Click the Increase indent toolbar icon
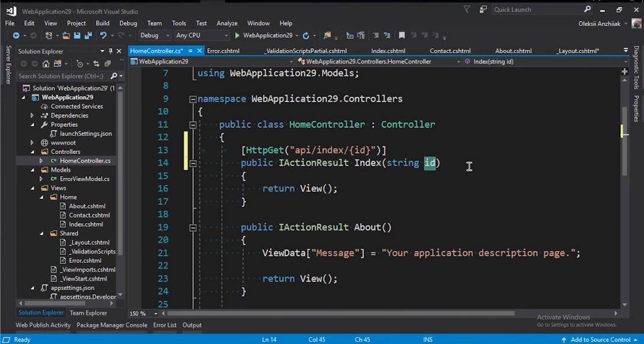This screenshot has height=344, width=644. point(387,36)
